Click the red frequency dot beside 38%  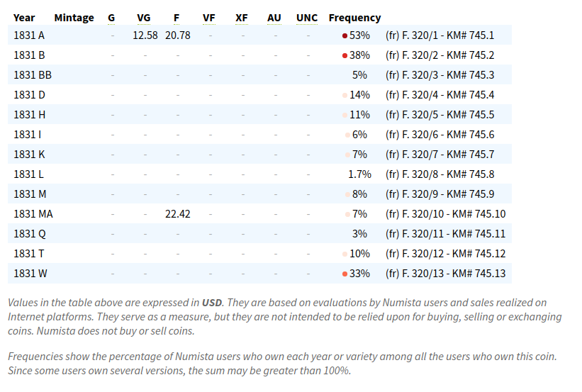tap(345, 55)
